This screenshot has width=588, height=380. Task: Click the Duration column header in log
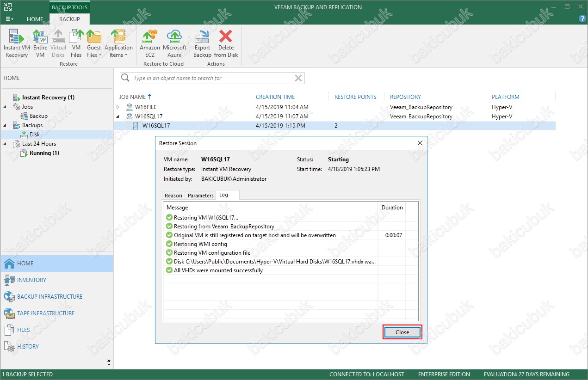(x=392, y=208)
